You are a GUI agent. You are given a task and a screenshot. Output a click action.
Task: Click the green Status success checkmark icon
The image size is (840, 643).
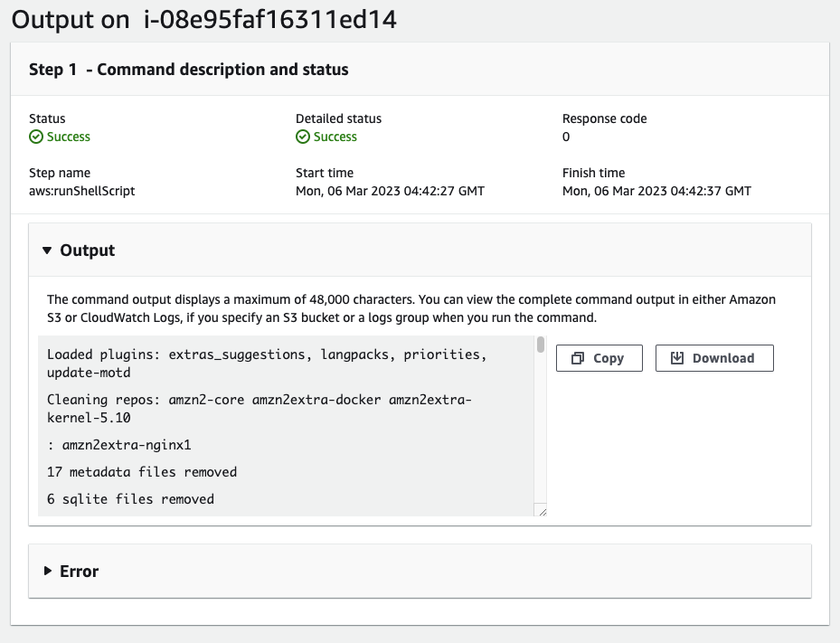36,137
